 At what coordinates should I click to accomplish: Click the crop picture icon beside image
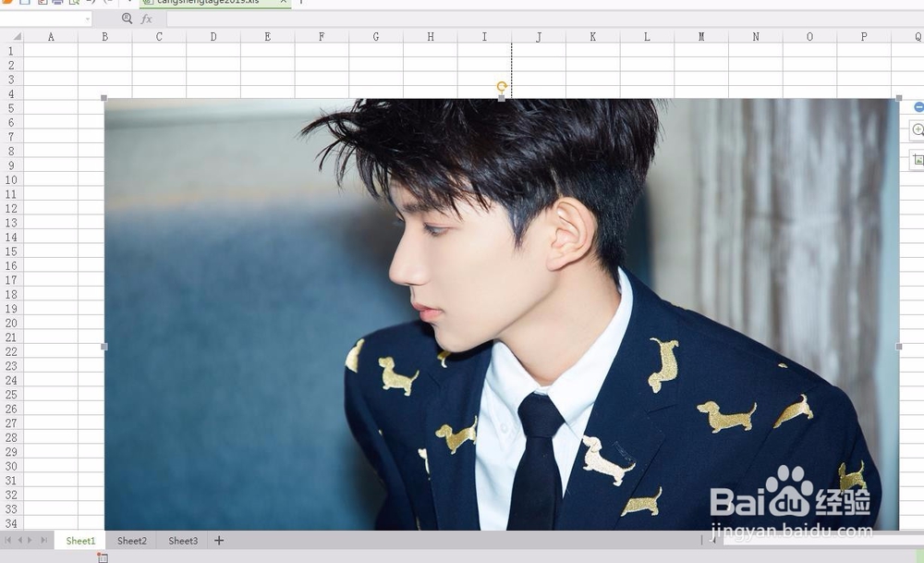918,159
